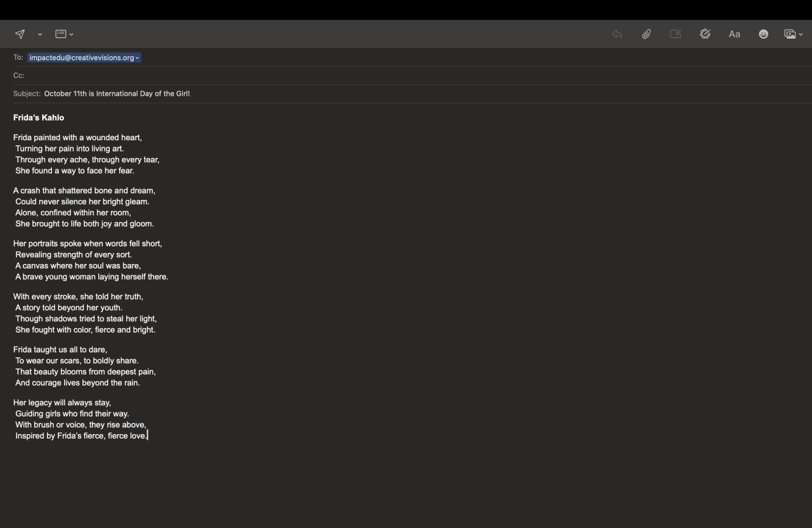Viewport: 812px width, 528px height.
Task: Send the email with the paper plane icon
Action: tap(20, 34)
